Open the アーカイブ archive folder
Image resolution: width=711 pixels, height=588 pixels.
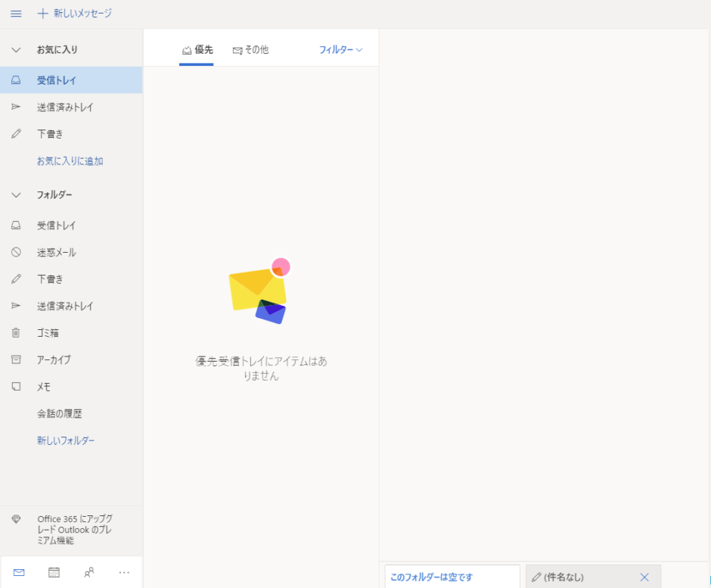point(53,360)
